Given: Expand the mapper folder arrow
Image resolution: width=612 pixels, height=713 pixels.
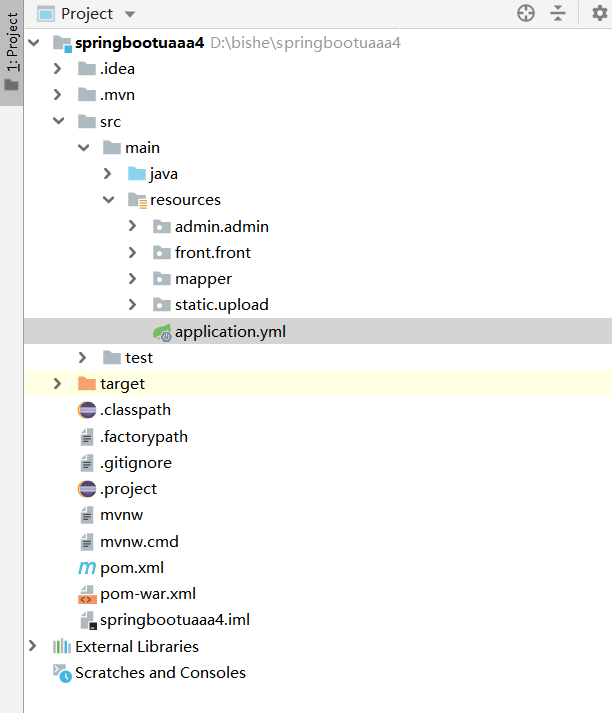Looking at the screenshot, I should coord(133,279).
